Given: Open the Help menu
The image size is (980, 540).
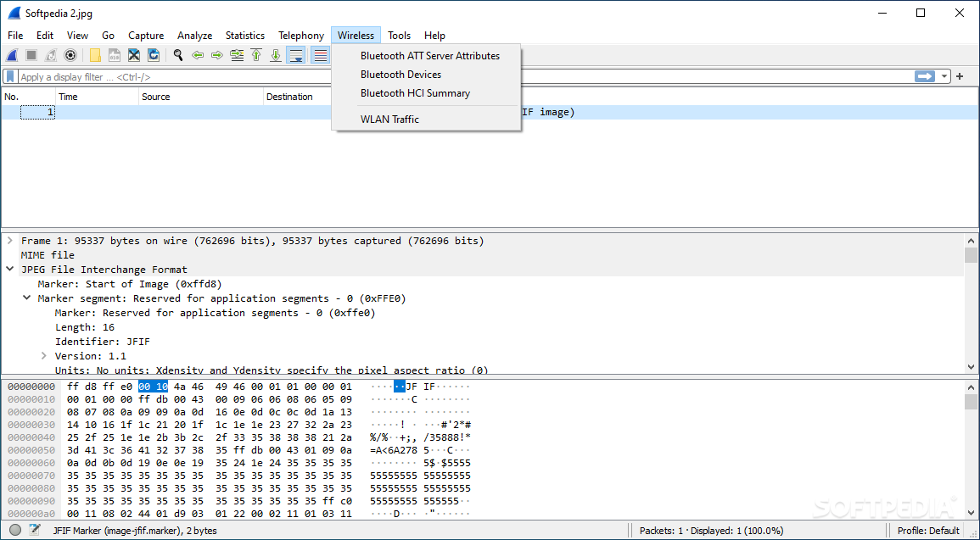Looking at the screenshot, I should click(434, 36).
